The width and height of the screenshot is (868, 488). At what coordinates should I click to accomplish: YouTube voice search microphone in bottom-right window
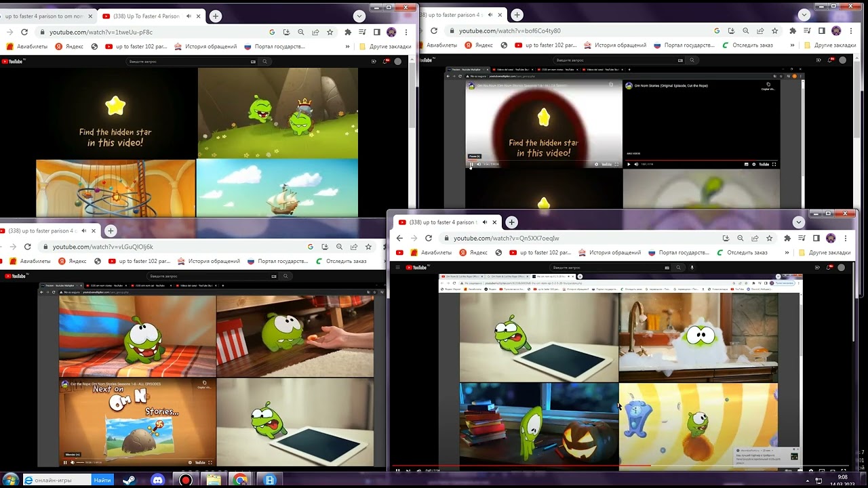point(692,267)
